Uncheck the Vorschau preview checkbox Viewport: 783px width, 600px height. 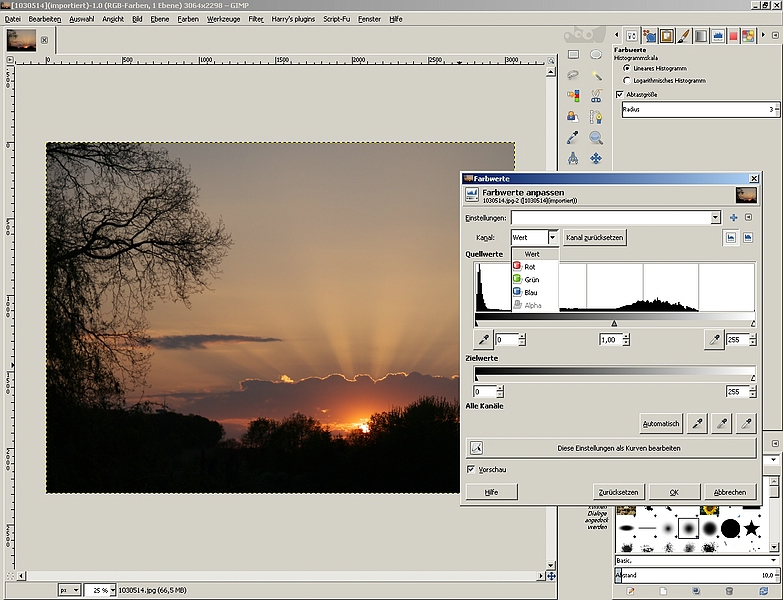pos(471,469)
